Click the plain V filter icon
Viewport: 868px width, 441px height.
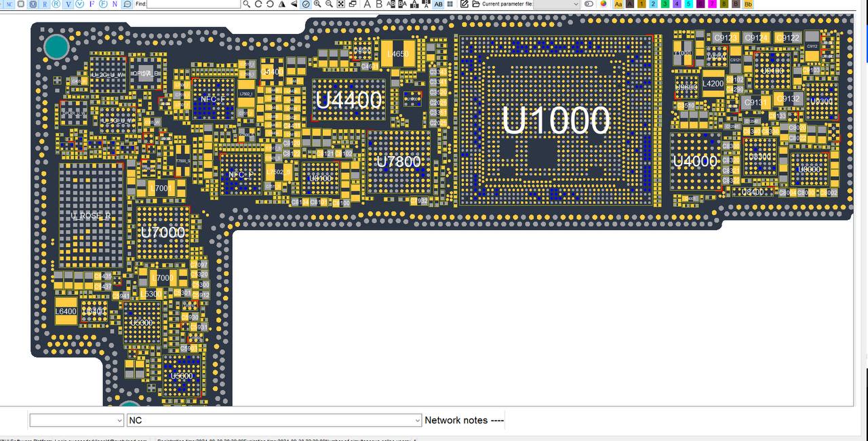pos(68,4)
